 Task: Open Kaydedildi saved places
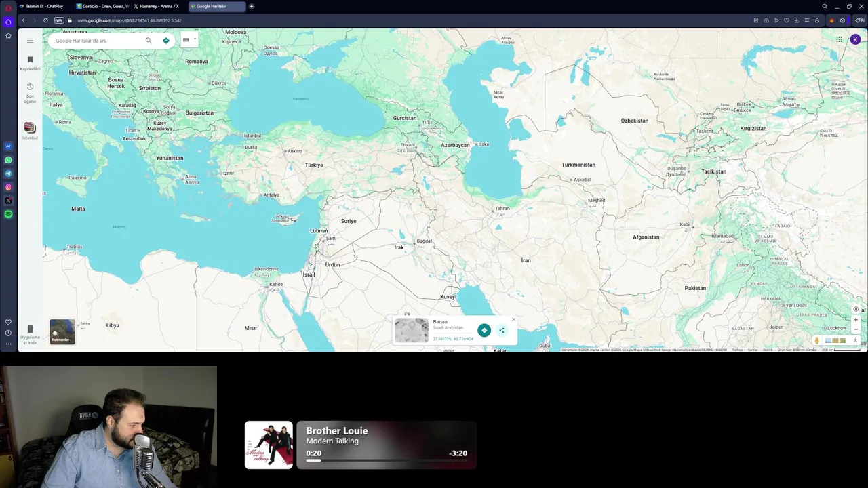30,64
